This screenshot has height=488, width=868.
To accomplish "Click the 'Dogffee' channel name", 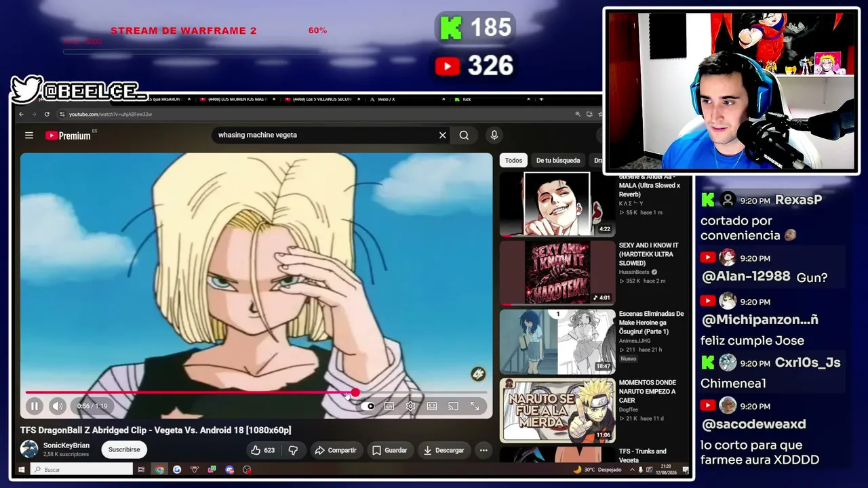I will coord(629,409).
